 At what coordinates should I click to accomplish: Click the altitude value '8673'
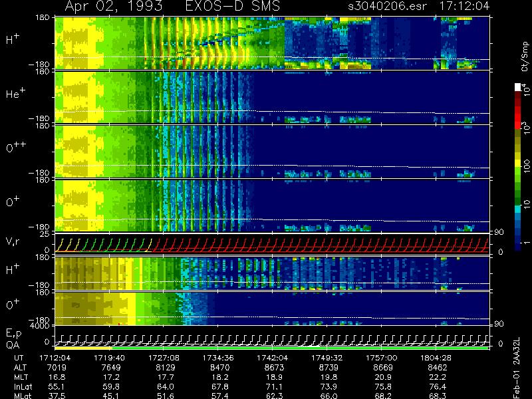pos(274,368)
